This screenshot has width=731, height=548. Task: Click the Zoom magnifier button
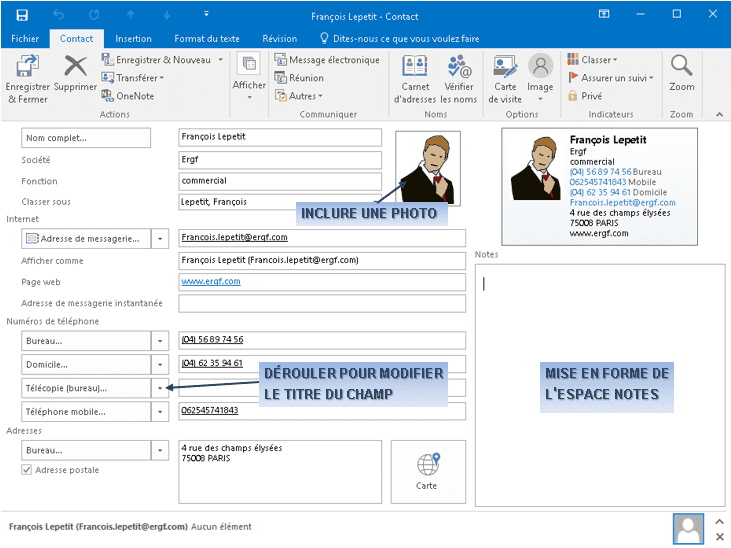tap(682, 73)
